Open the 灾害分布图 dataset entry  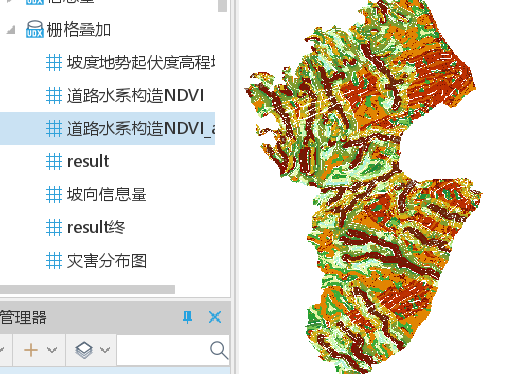coord(107,261)
